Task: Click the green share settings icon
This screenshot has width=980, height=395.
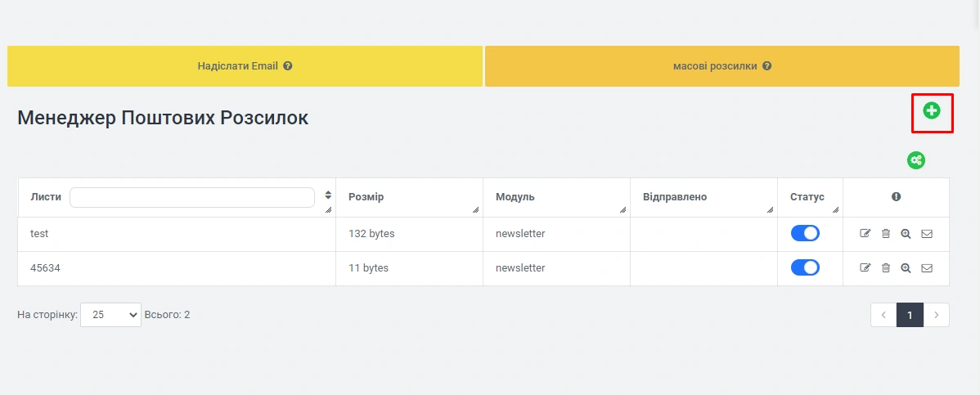Action: coord(915,160)
